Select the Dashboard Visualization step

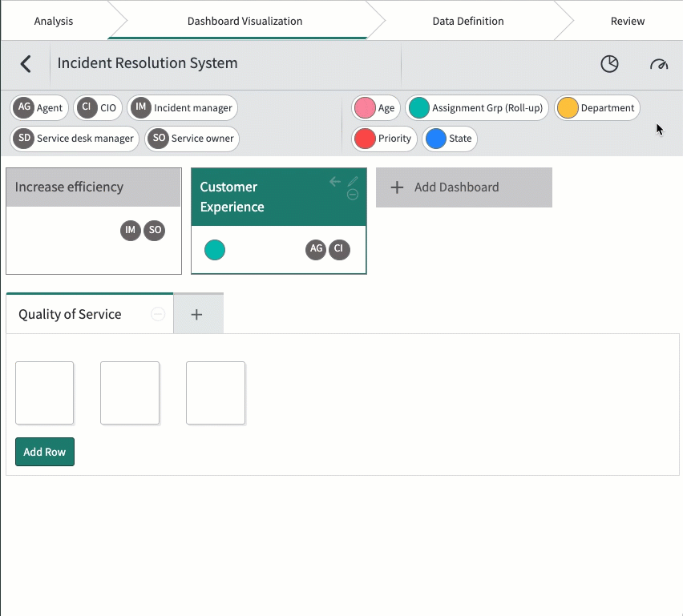coord(245,21)
